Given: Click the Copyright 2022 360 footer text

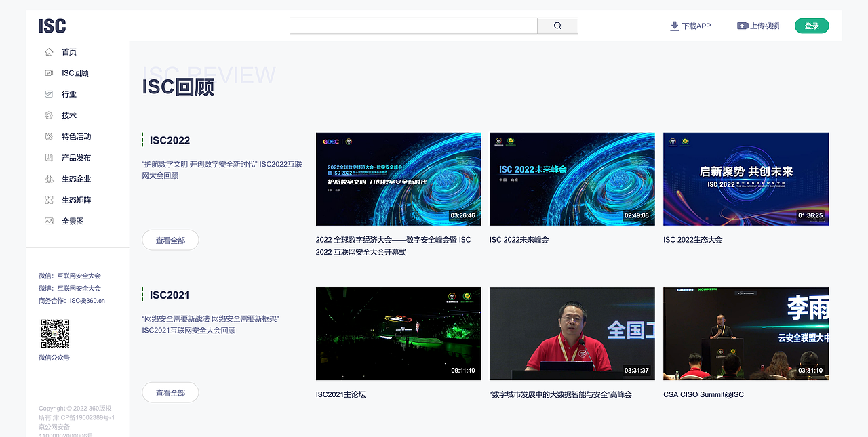Looking at the screenshot, I should click(x=76, y=421).
